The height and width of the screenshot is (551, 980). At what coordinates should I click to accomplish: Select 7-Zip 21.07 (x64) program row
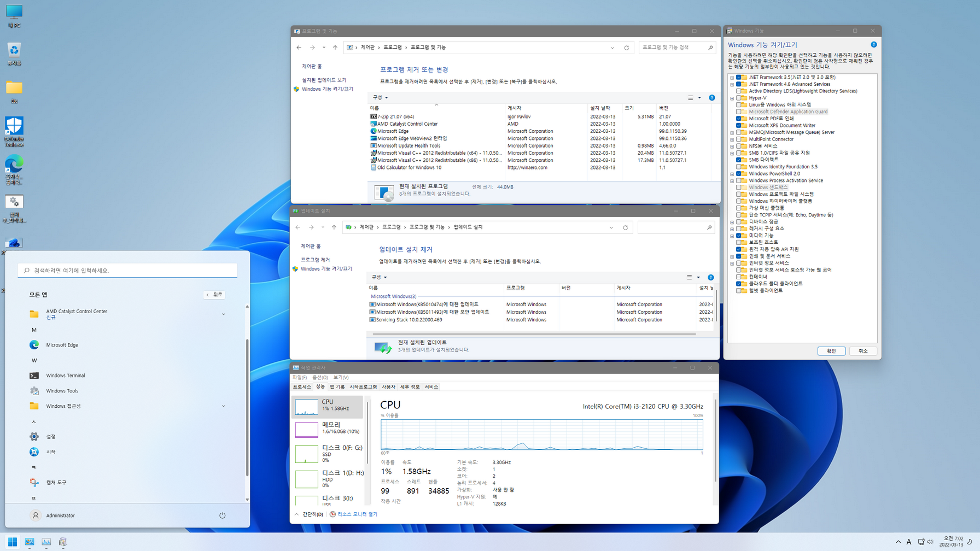click(x=540, y=117)
